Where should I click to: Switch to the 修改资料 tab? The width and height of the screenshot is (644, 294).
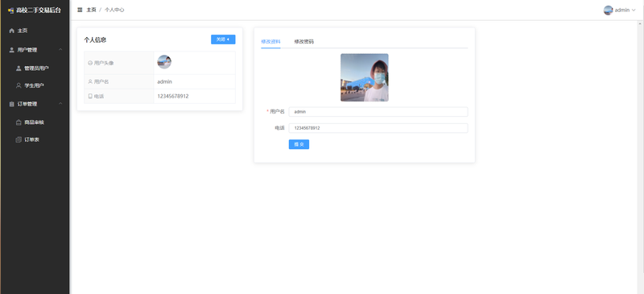pyautogui.click(x=270, y=42)
